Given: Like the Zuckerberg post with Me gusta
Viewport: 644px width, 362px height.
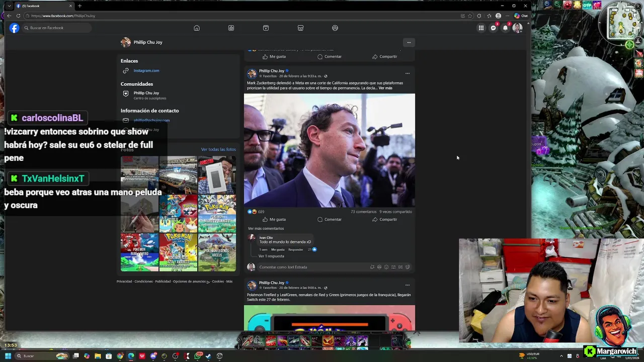Looking at the screenshot, I should click(x=274, y=219).
